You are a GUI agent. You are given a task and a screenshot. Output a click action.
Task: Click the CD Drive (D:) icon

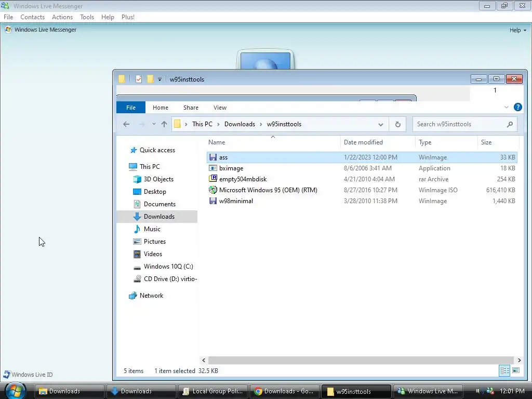pos(137,279)
